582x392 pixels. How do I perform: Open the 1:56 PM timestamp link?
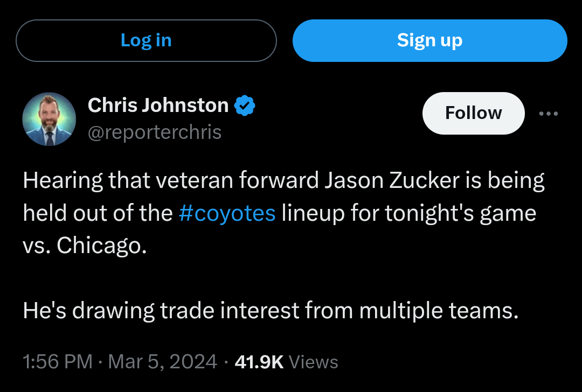58,362
